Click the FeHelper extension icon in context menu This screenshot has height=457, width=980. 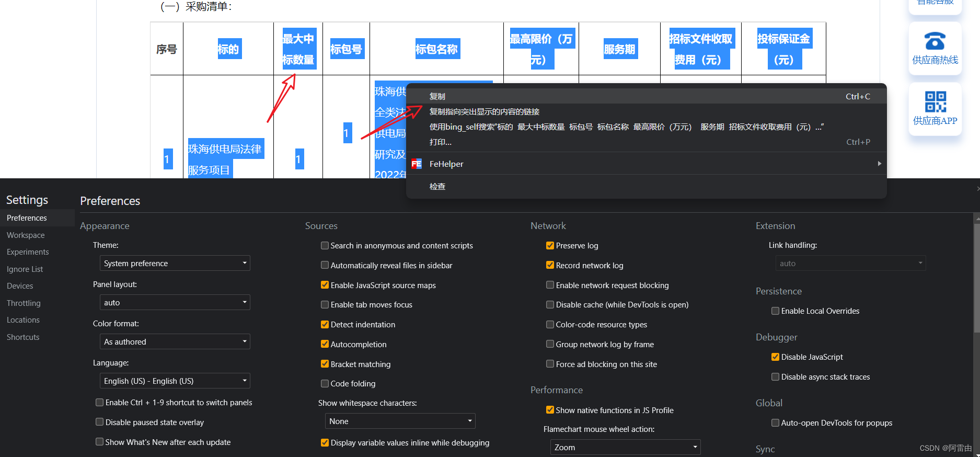(x=417, y=164)
